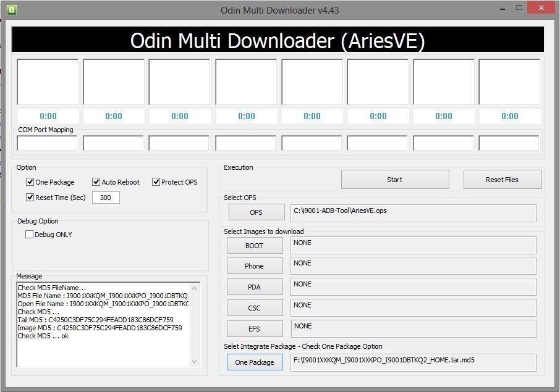Open the OPS file selector button
Screen dimensions: 560x392
(257, 212)
